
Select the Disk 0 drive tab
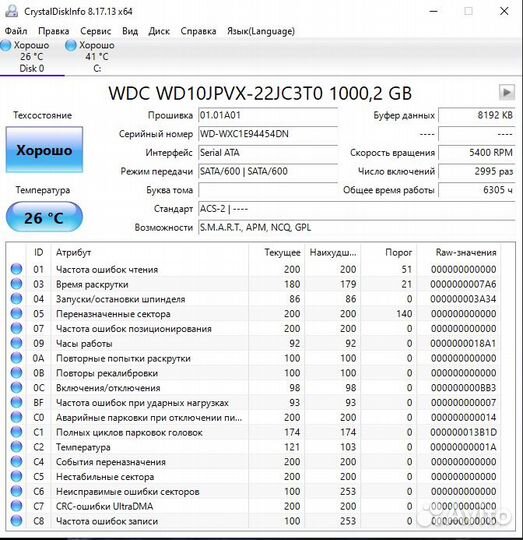(x=32, y=57)
